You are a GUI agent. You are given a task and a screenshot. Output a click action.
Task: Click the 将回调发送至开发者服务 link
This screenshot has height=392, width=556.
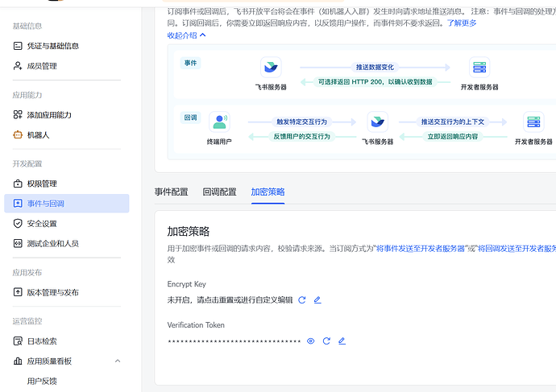point(517,249)
